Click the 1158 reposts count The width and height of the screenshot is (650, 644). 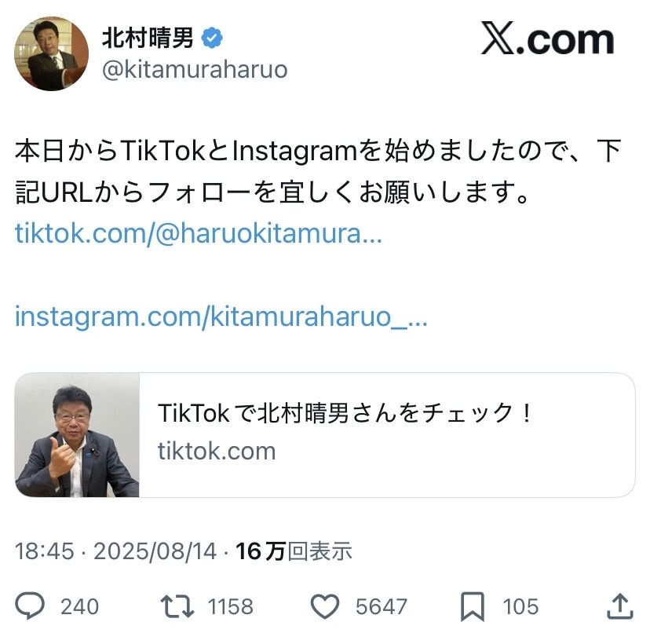tap(230, 606)
